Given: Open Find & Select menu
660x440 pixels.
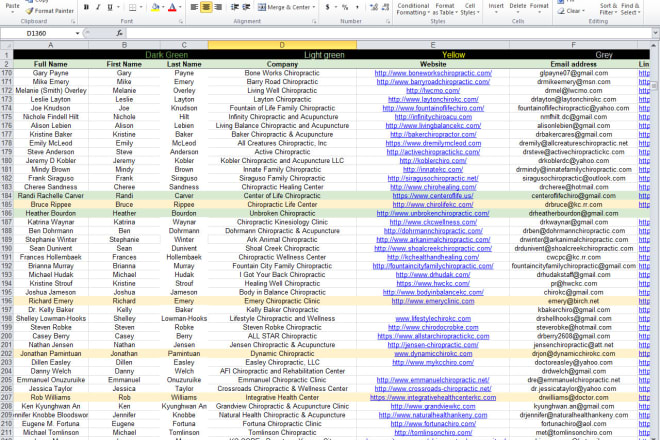Looking at the screenshot, I should pyautogui.click(x=630, y=9).
